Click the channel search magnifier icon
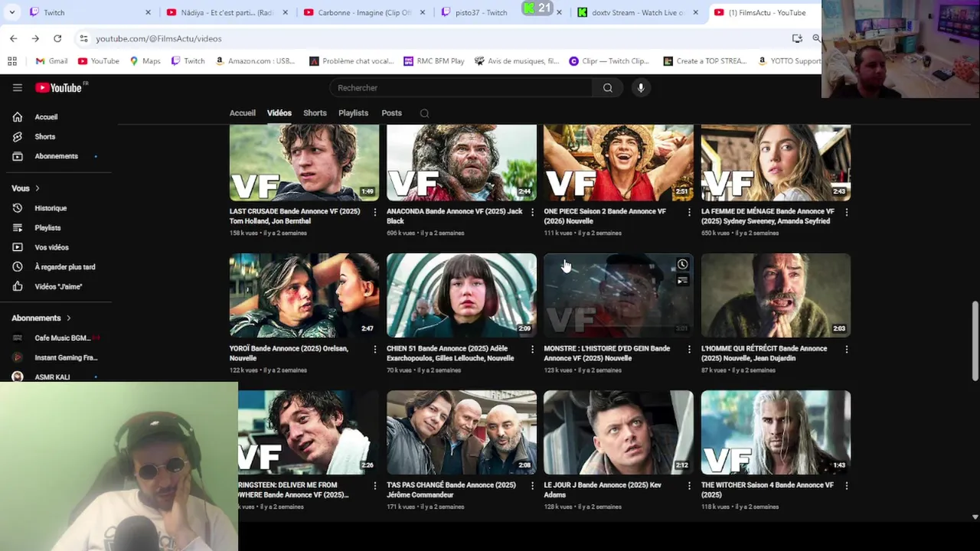 click(424, 113)
